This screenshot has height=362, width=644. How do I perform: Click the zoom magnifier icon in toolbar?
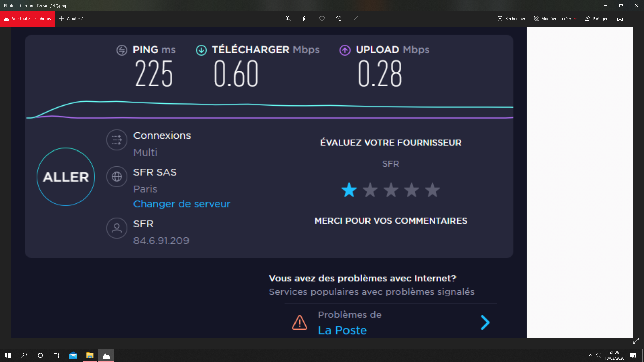tap(288, 19)
